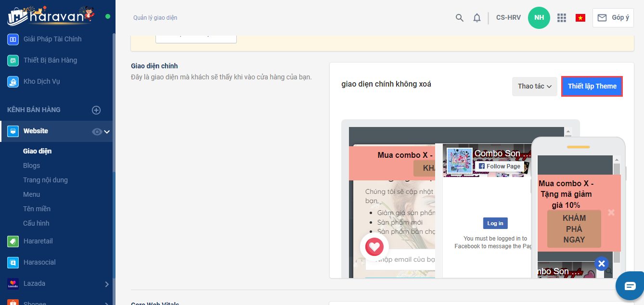Close the mobile preview chat (blue X)
This screenshot has width=644, height=305.
pos(602,264)
